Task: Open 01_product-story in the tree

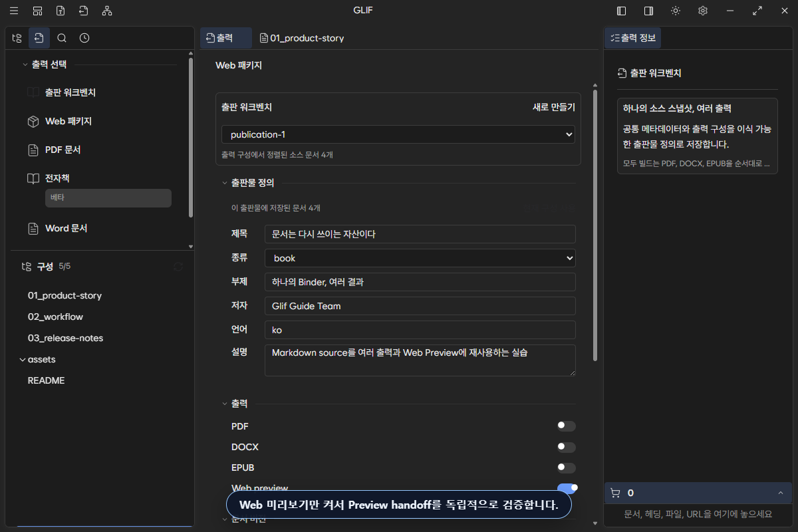Action: point(65,295)
